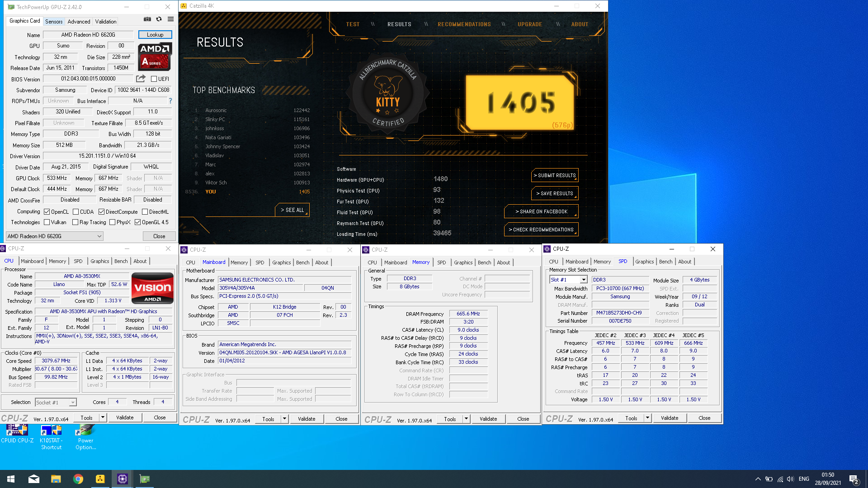Open the Mail app in taskbar
Image resolution: width=868 pixels, height=488 pixels.
(x=33, y=479)
